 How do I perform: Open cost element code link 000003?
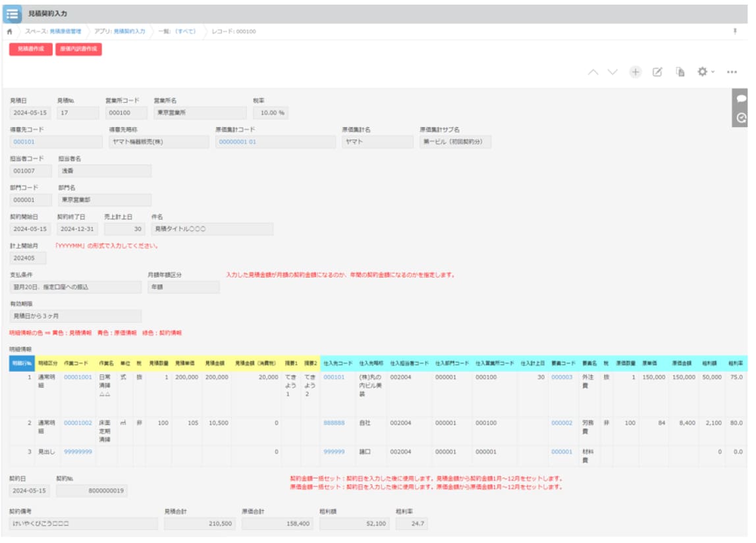pyautogui.click(x=562, y=377)
